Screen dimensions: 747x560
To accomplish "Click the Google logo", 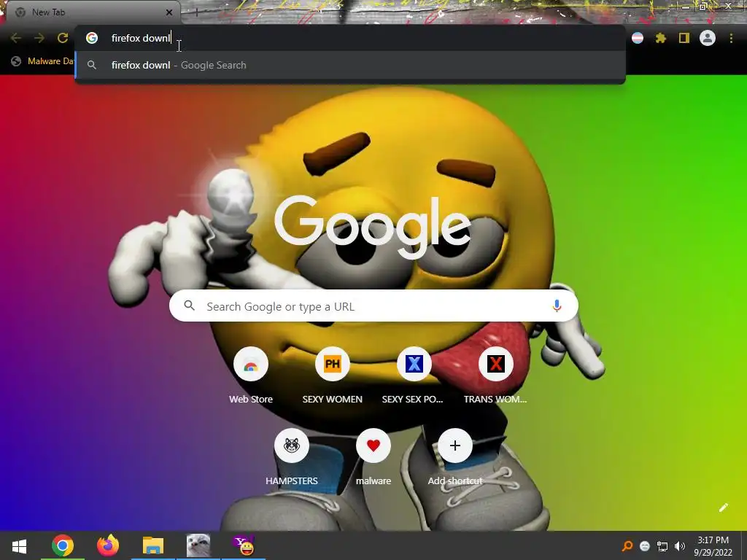I will pos(373,227).
